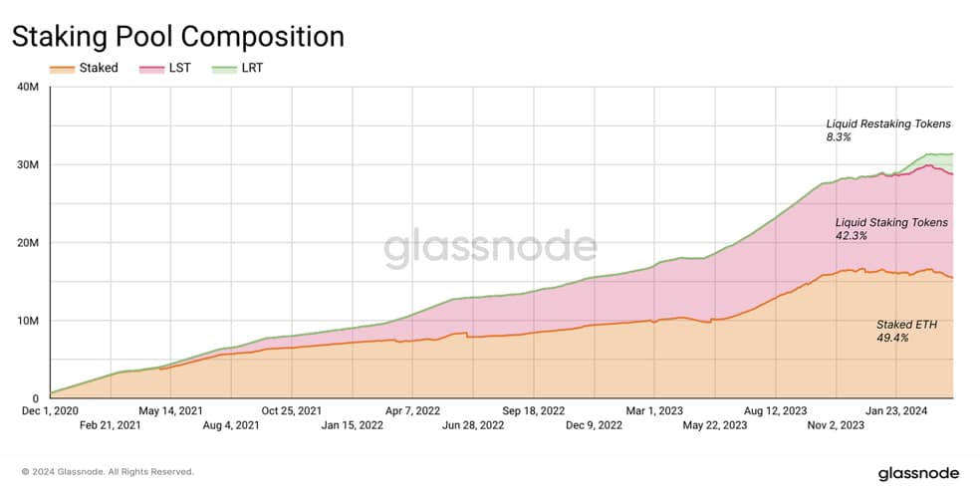
Task: Select the Staking Pool Composition title
Action: 178,36
